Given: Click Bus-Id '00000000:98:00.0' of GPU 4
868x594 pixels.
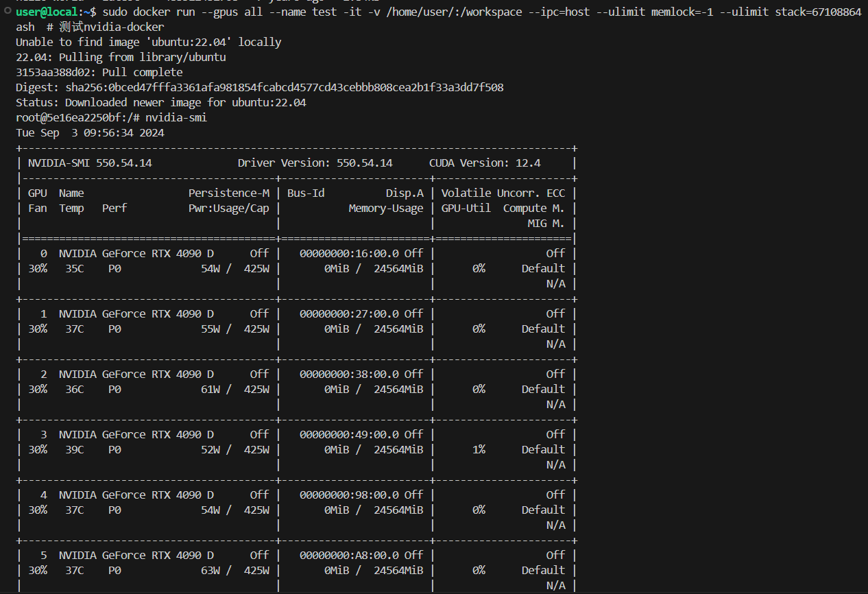Looking at the screenshot, I should coord(349,495).
